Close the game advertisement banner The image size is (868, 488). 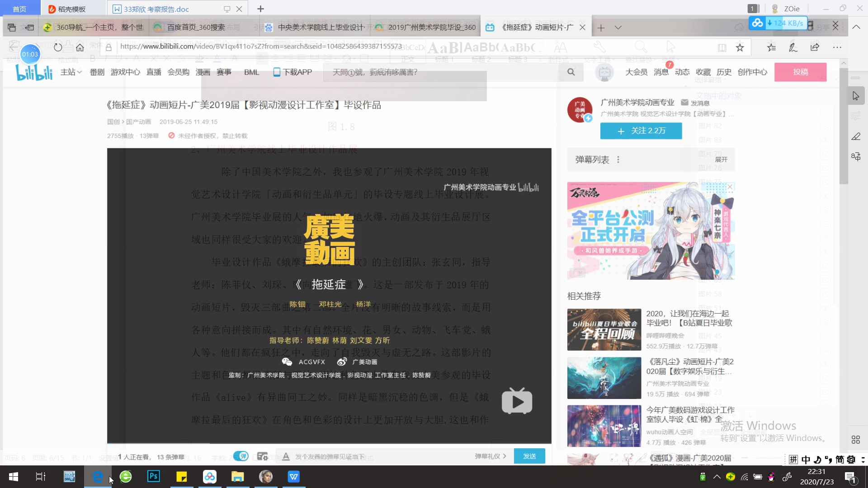730,187
